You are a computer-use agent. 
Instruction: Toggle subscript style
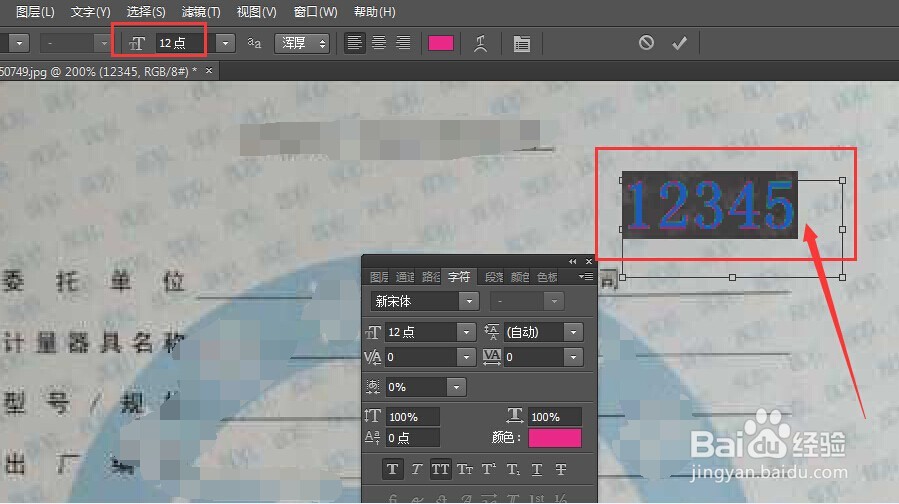513,469
